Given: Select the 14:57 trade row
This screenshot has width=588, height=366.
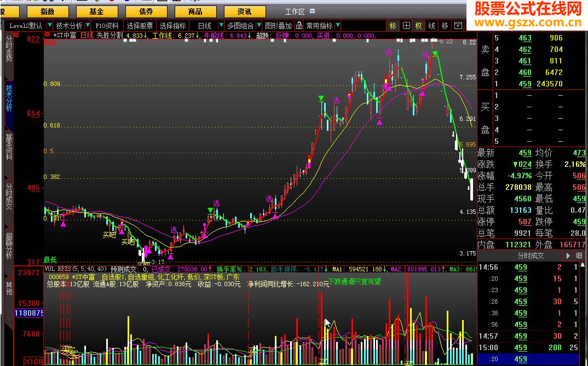Looking at the screenshot, I should tap(529, 336).
